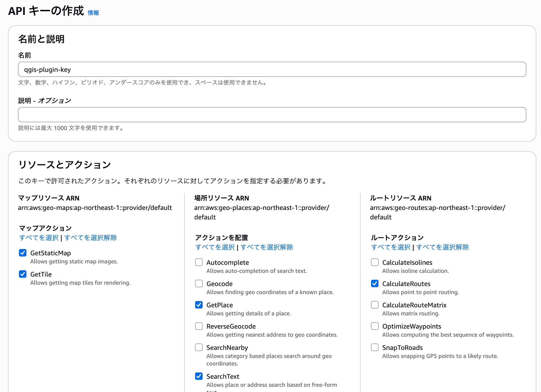The image size is (541, 392).
Task: Clear all route actions using すべてを選択解除
Action: click(443, 247)
